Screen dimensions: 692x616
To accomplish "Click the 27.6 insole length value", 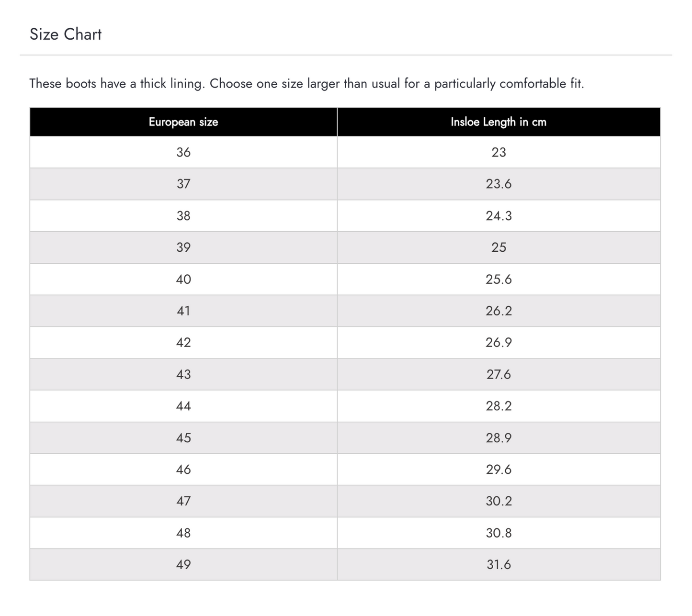I will coord(499,374).
